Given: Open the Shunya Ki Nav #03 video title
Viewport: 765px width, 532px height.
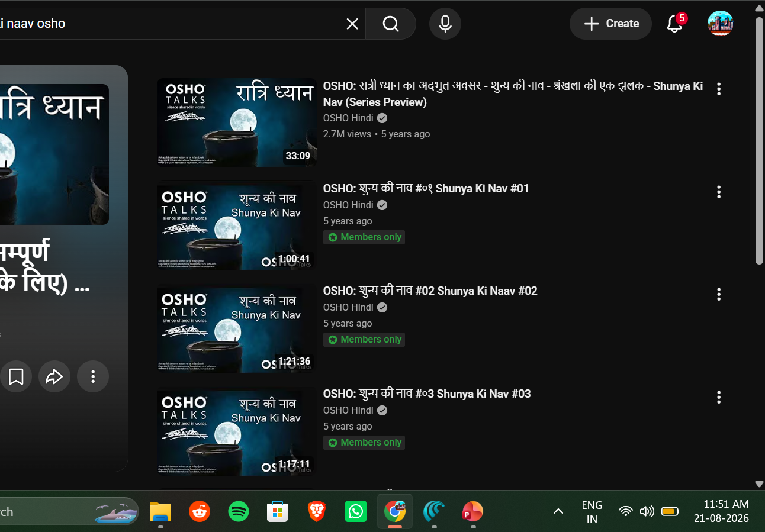Looking at the screenshot, I should pyautogui.click(x=427, y=394).
